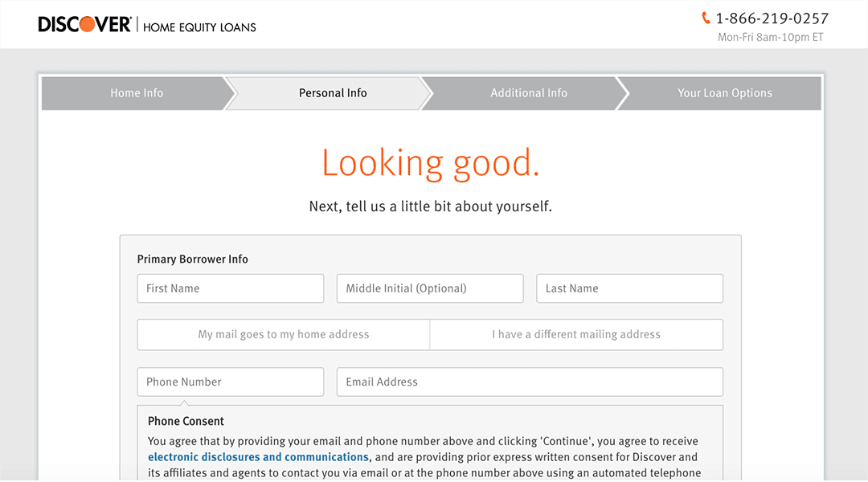Click the Phone Consent heading
The image size is (868, 482).
[x=186, y=421]
